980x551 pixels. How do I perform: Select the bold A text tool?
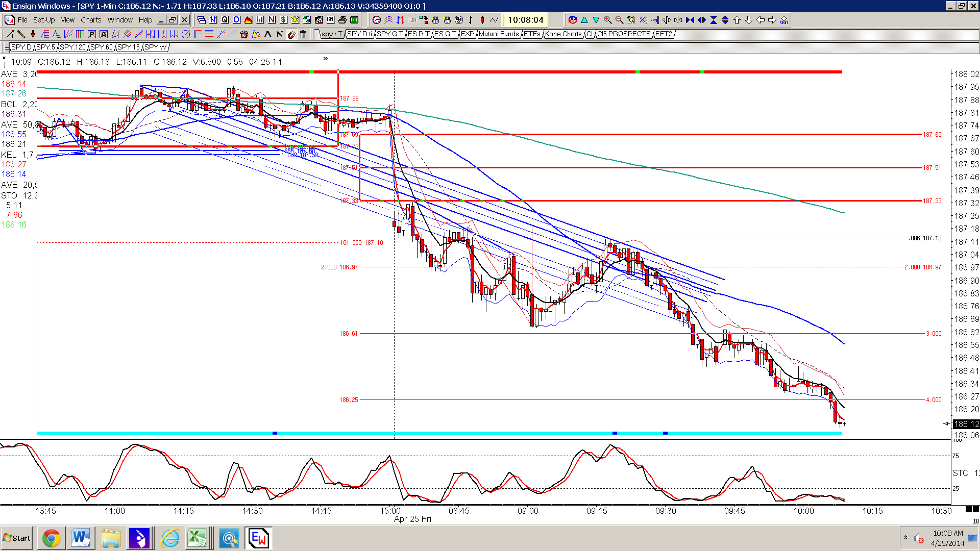267,34
